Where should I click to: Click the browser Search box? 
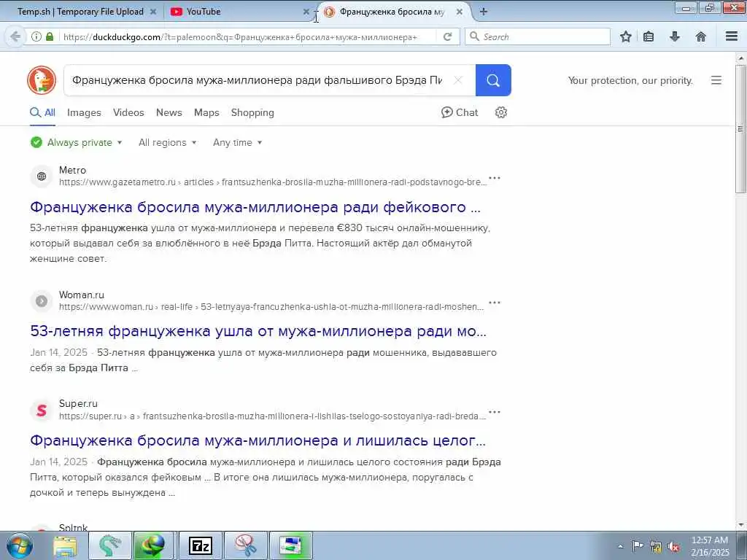point(538,36)
